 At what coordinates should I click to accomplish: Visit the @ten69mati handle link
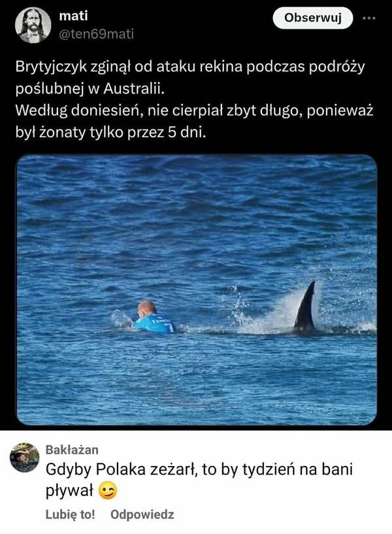coord(97,34)
